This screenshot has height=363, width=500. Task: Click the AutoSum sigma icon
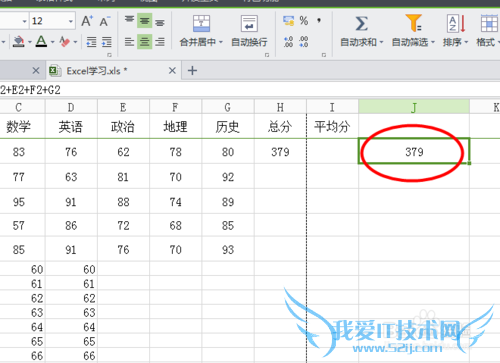(x=362, y=24)
